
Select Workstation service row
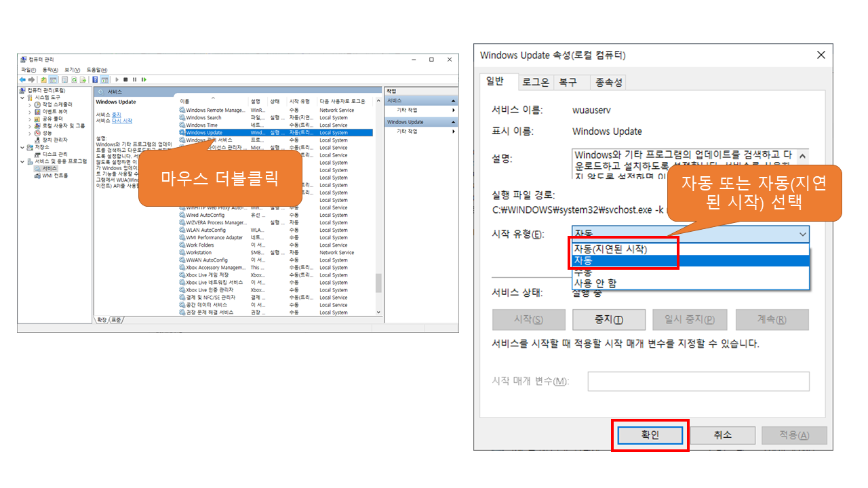pos(275,252)
